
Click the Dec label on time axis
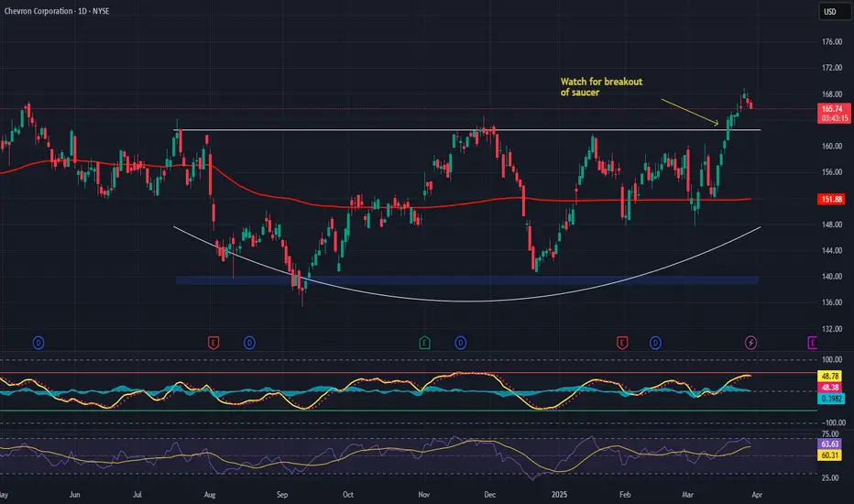[489, 495]
